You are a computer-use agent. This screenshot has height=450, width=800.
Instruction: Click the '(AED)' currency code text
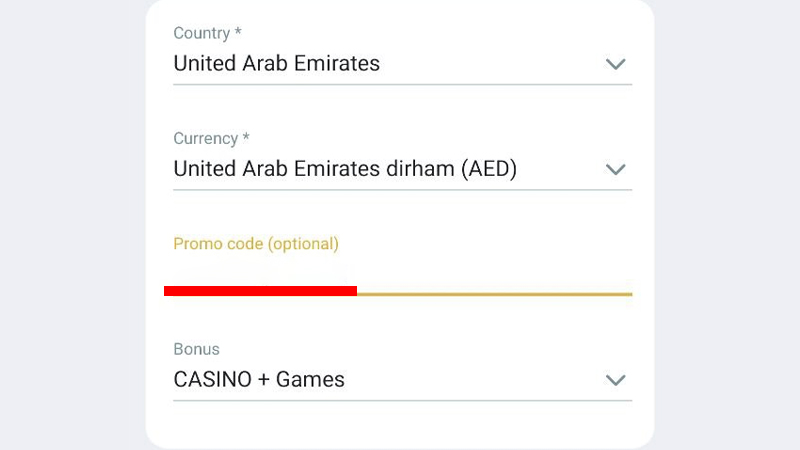489,169
